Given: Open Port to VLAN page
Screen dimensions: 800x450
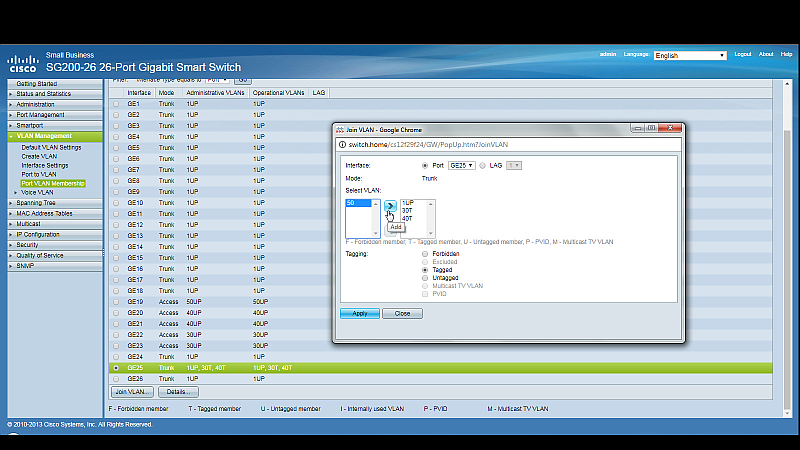Looking at the screenshot, I should point(39,174).
